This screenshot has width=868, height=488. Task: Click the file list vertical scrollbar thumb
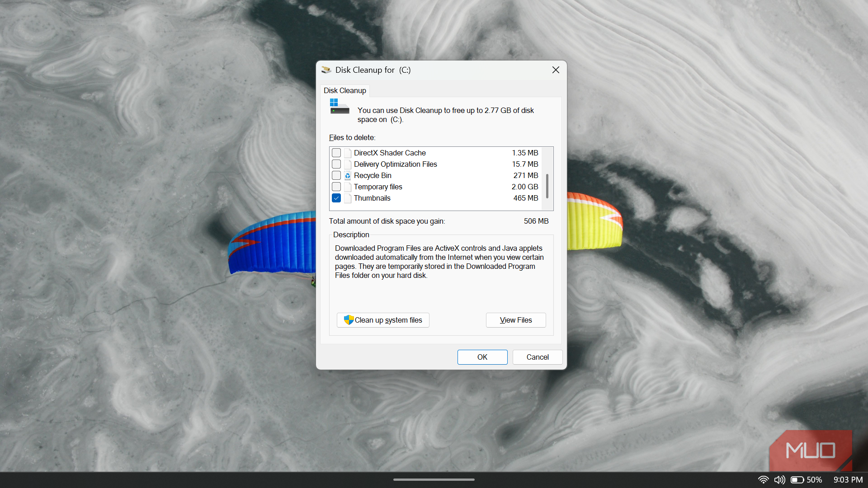[x=547, y=186]
